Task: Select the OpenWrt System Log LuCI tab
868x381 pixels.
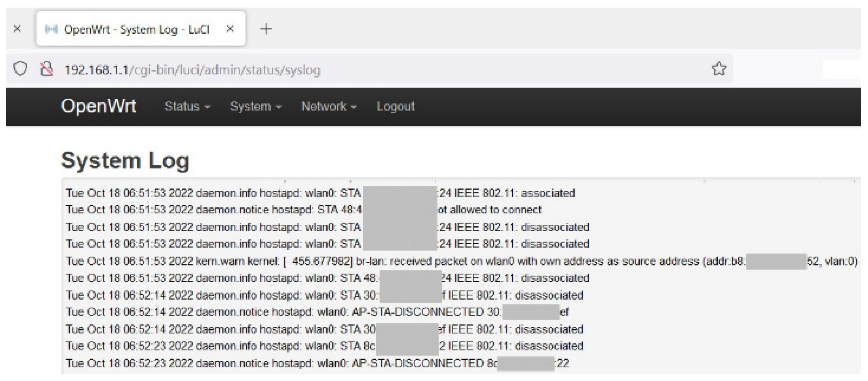Action: 137,30
